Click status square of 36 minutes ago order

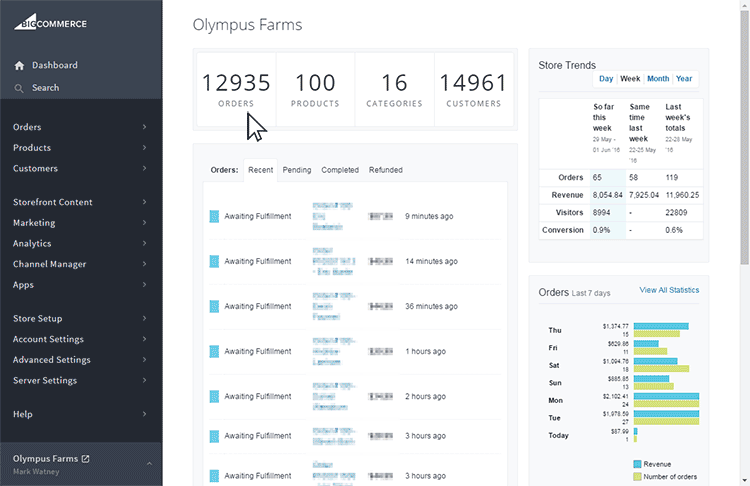tap(214, 306)
